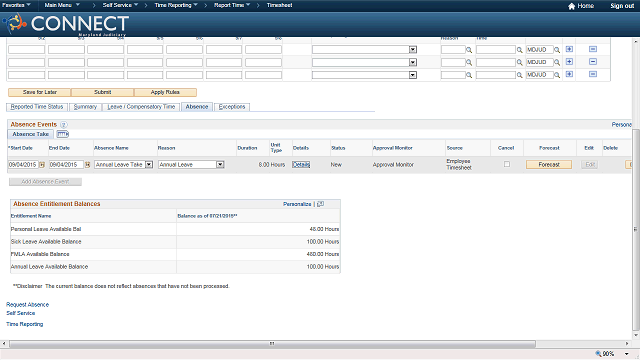This screenshot has height=360, width=640.
Task: Follow the Request Absence link
Action: (x=27, y=304)
